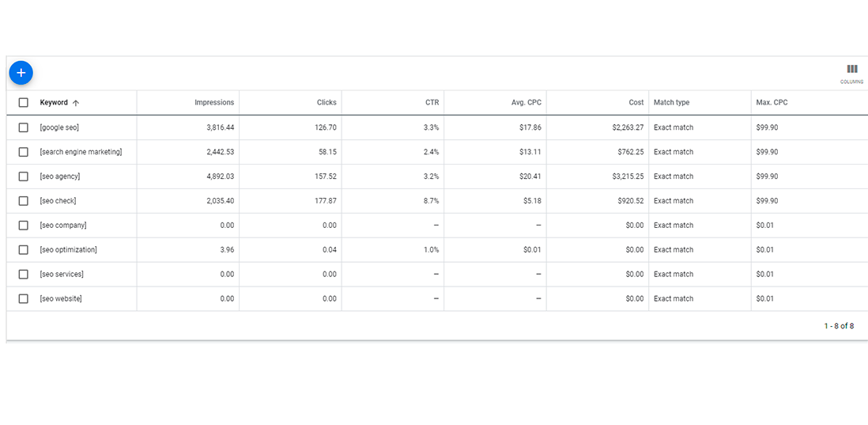Screen dimensions: 868x425
Task: Check the [seo services] row checkbox
Action: coord(23,274)
